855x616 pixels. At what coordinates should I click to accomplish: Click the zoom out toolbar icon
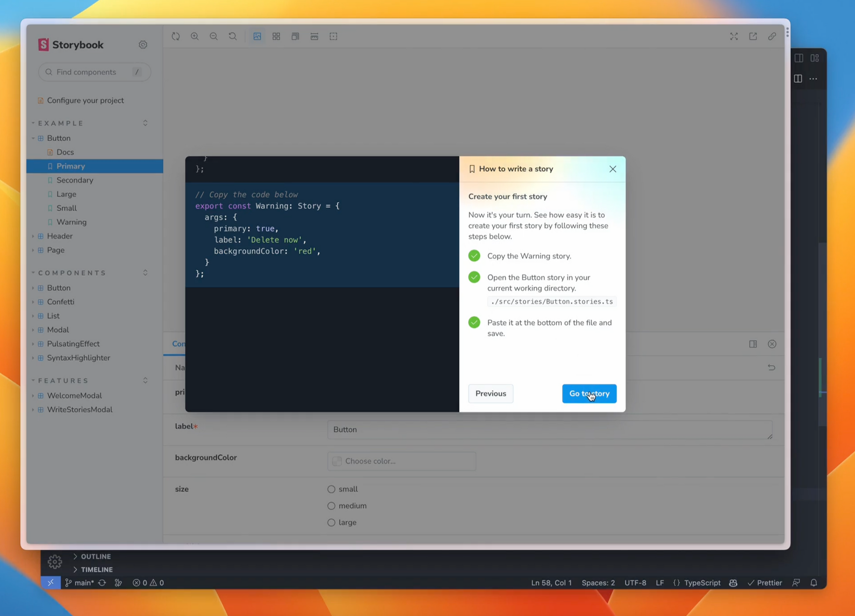[214, 36]
